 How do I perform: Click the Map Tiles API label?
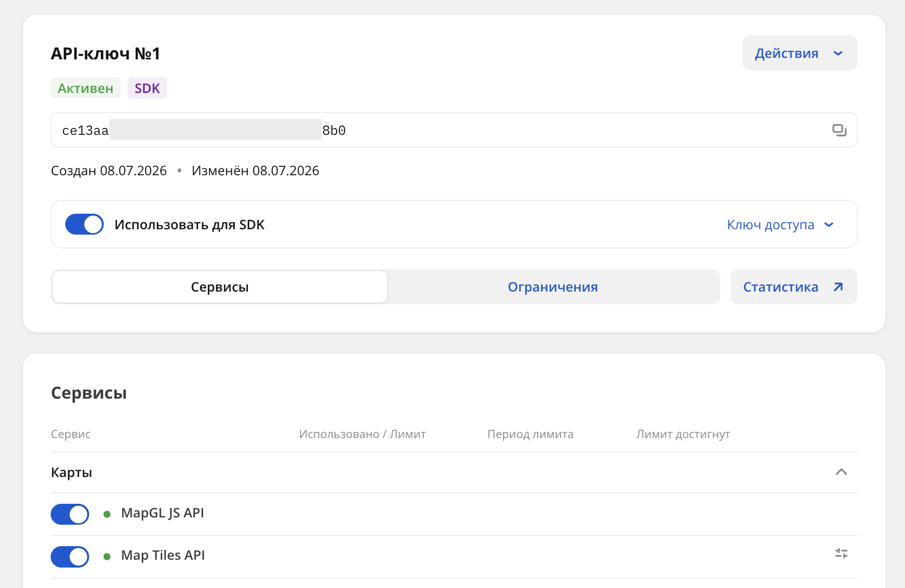(x=163, y=555)
